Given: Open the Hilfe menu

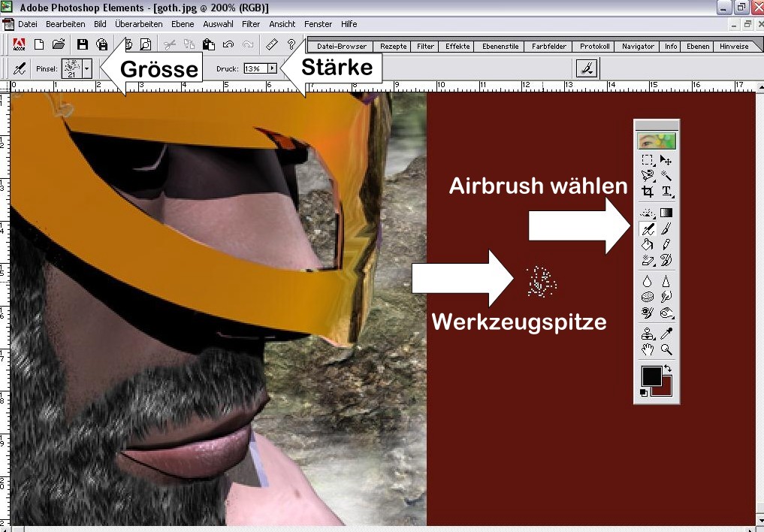Looking at the screenshot, I should pos(349,24).
